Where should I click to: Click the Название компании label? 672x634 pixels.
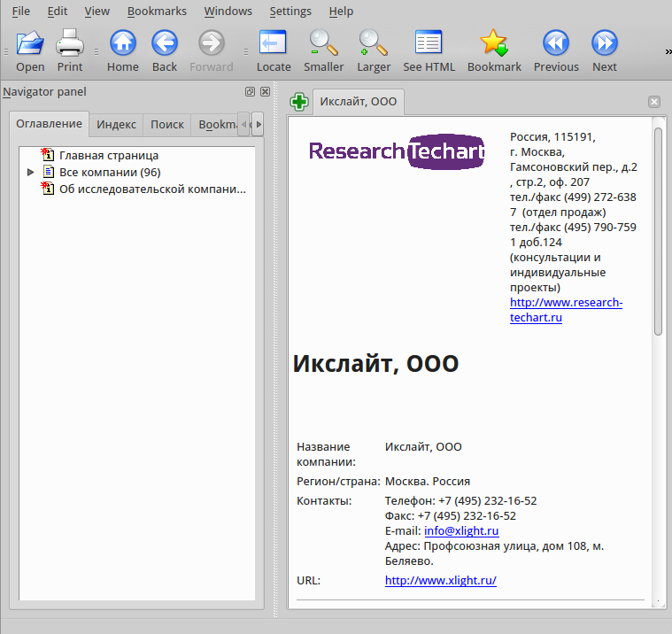point(326,454)
